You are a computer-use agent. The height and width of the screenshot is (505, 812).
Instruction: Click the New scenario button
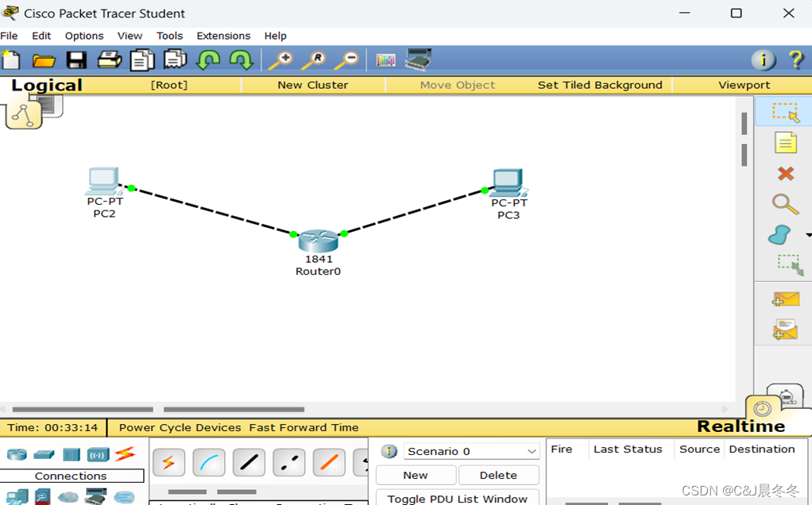(x=416, y=475)
